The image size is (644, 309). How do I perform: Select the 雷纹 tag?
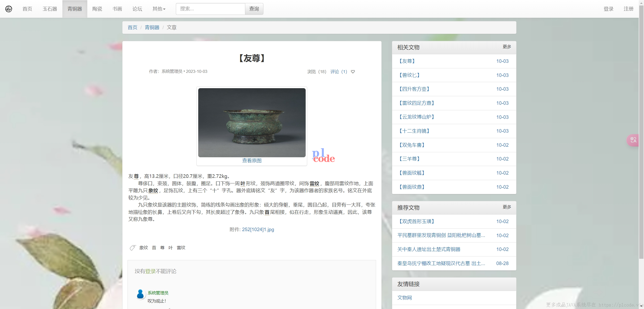coord(181,248)
